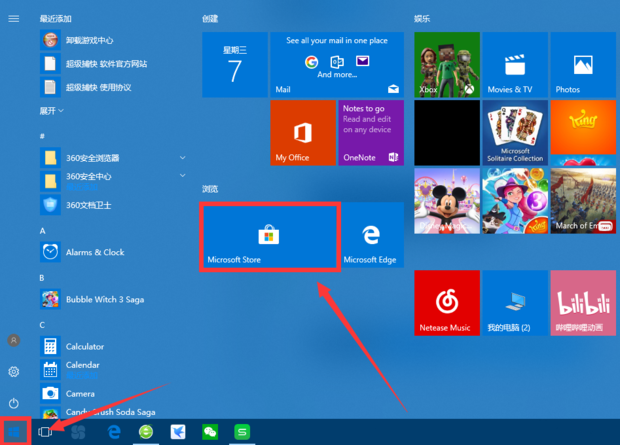Open Settings gear in Start menu
The image size is (620, 445).
tap(14, 372)
